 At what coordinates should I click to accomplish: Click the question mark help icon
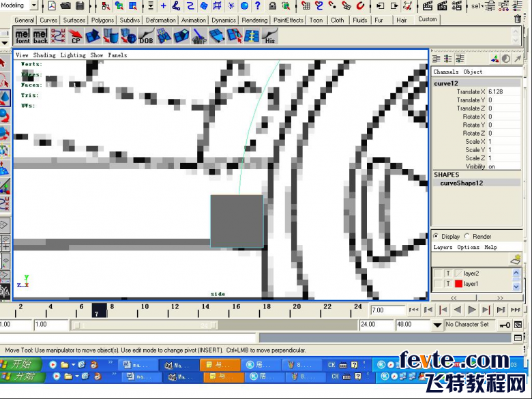(258, 5)
